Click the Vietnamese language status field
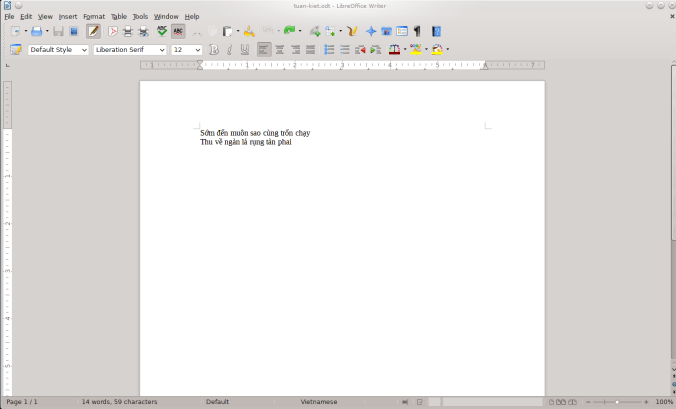This screenshot has width=676, height=409. coord(319,402)
